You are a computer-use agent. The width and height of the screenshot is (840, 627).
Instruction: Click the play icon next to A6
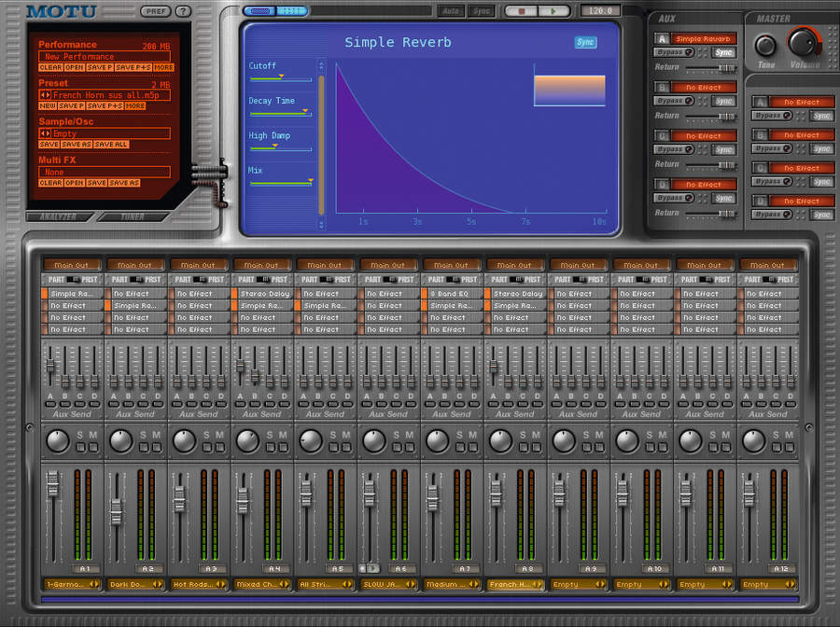tap(374, 568)
